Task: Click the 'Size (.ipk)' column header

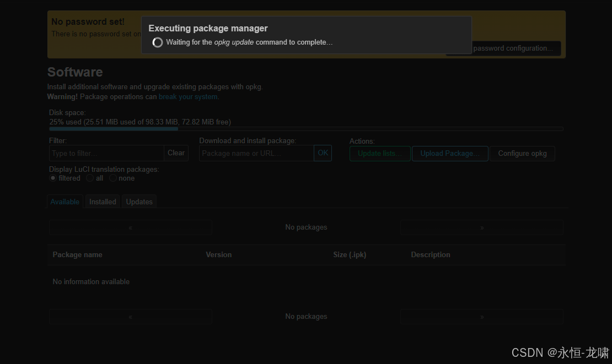Action: [350, 255]
